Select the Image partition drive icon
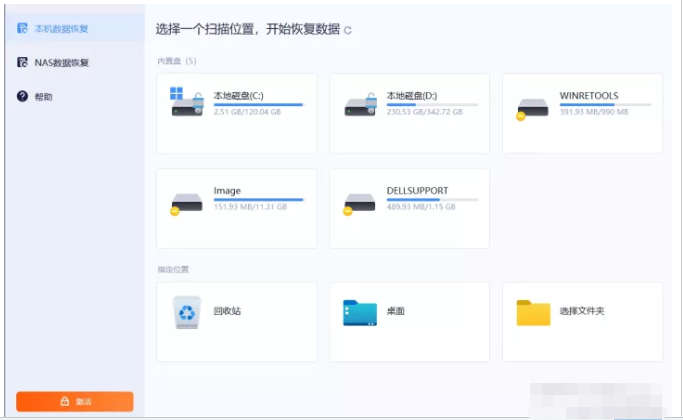The image size is (683, 420). [x=186, y=204]
